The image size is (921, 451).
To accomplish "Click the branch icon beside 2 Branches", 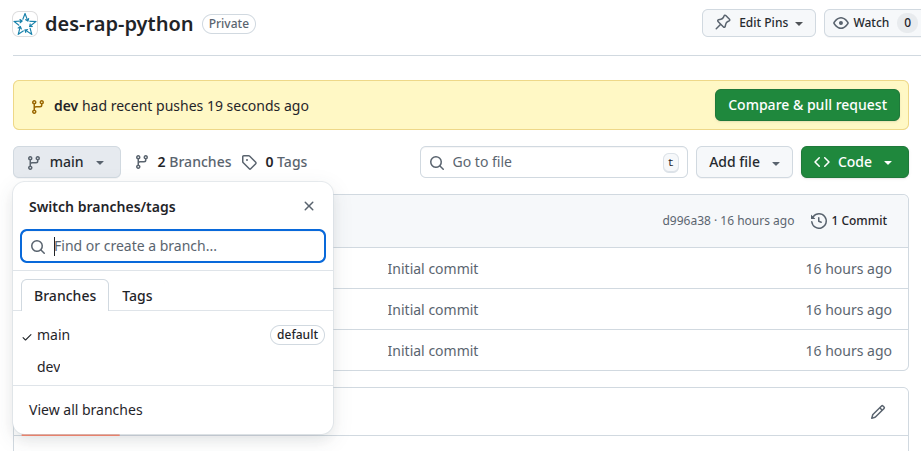I will click(x=142, y=162).
